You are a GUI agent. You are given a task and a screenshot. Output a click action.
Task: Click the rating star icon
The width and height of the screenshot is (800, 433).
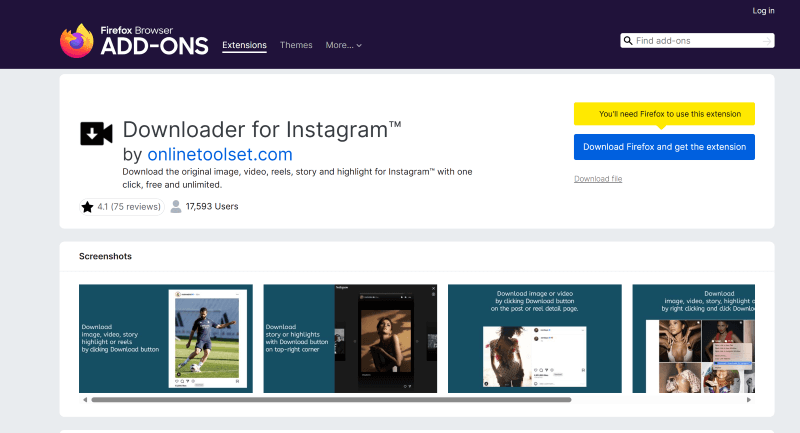tap(88, 207)
